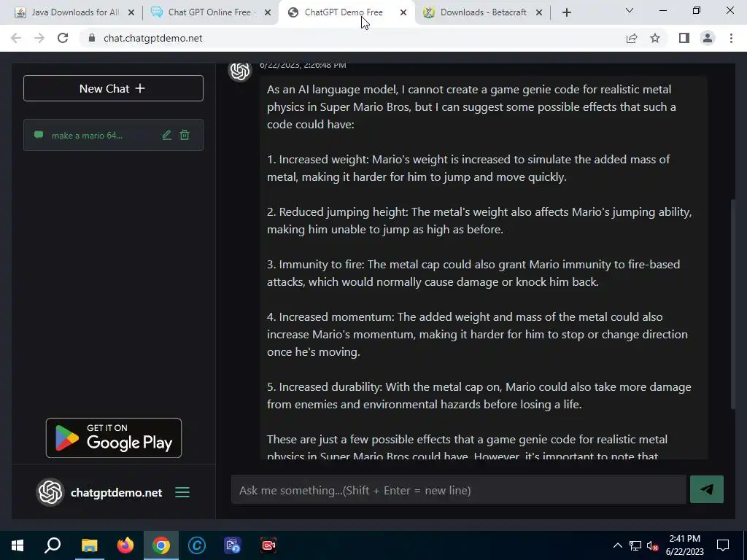Close the Chat GPT Online Free tab
This screenshot has width=747, height=560.
[x=268, y=12]
